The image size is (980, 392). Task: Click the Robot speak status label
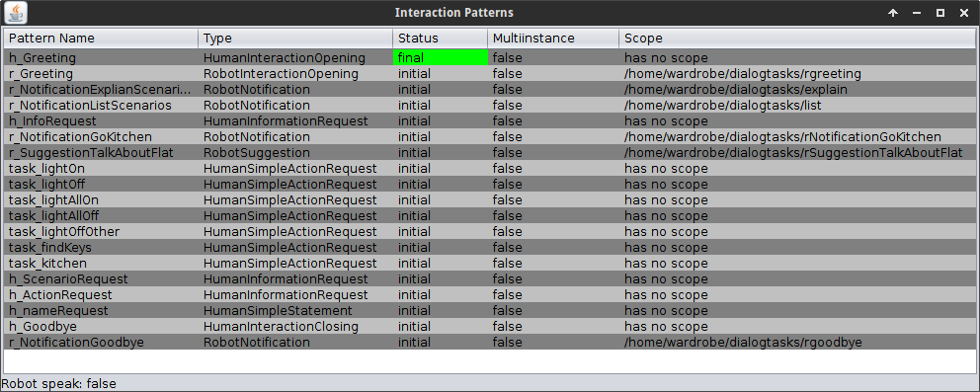point(58,384)
